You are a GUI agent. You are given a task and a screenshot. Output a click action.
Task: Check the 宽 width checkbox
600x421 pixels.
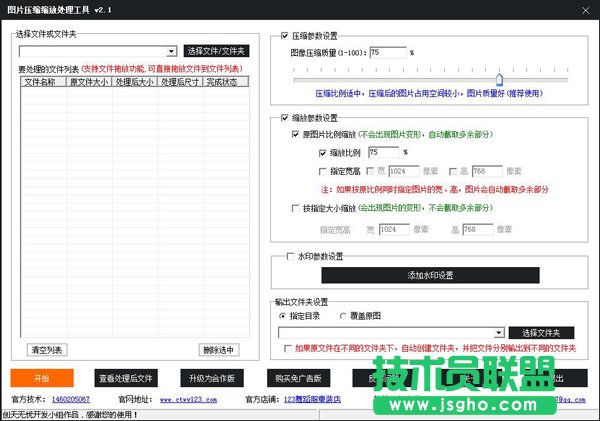pyautogui.click(x=370, y=171)
